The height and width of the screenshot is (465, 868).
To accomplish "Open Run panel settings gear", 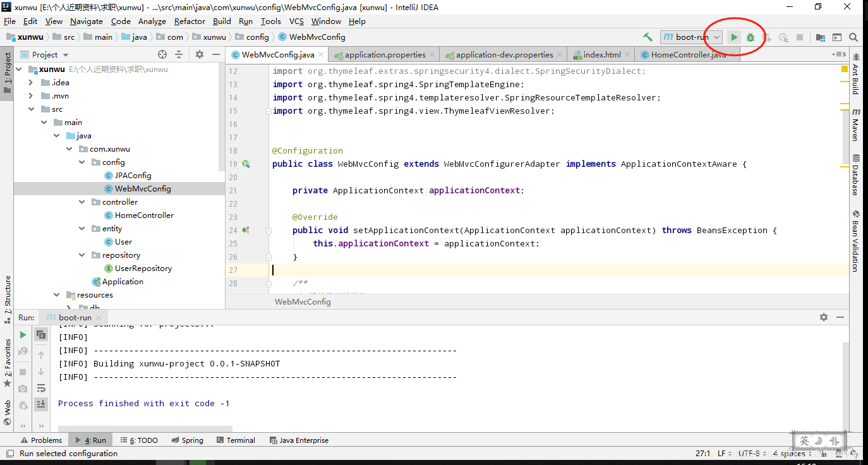I will 824,317.
